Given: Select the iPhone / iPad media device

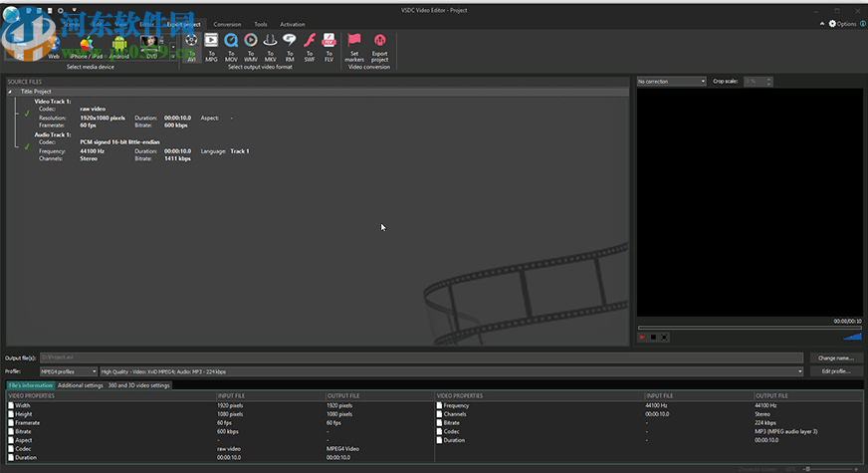Looking at the screenshot, I should pos(87,48).
